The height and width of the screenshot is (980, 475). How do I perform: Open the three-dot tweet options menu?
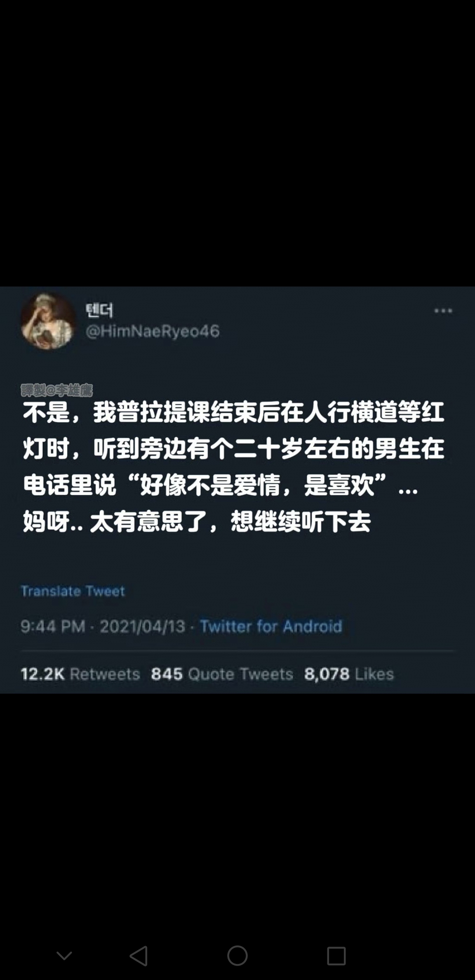[443, 311]
